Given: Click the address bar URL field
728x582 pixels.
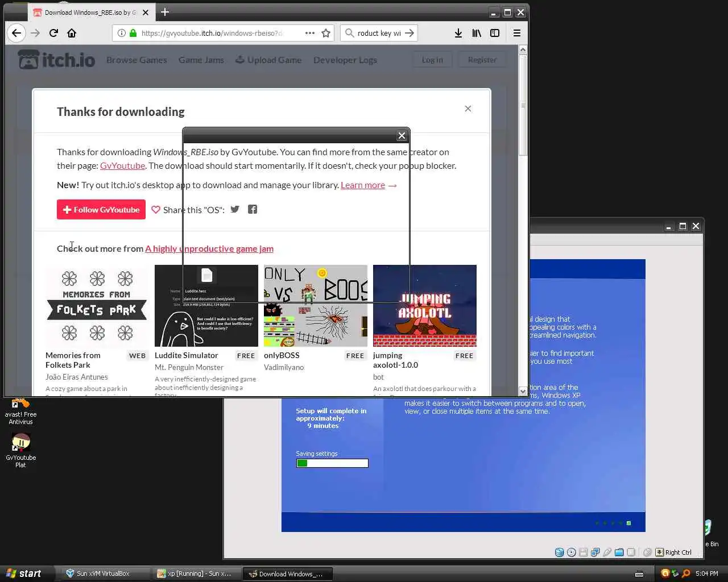Looking at the screenshot, I should (222, 33).
